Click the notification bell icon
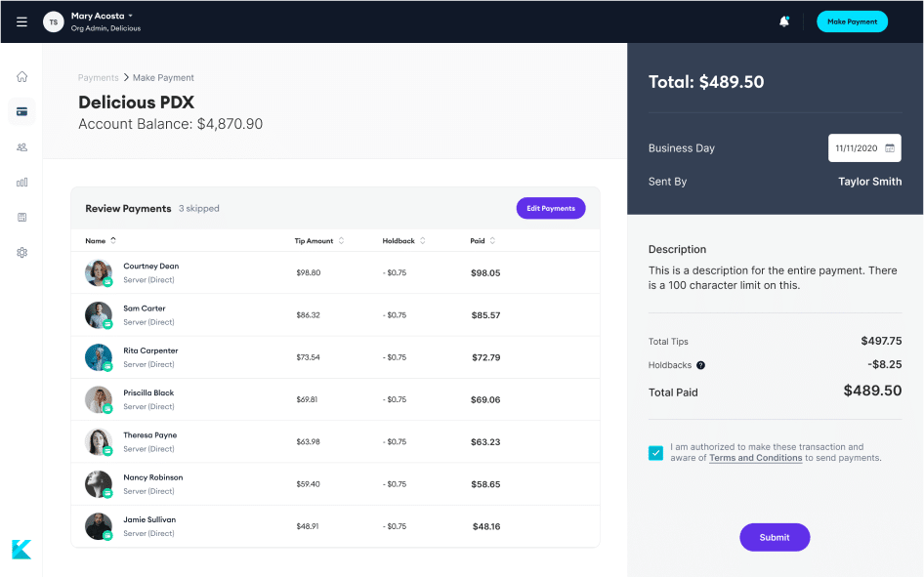 click(x=783, y=21)
